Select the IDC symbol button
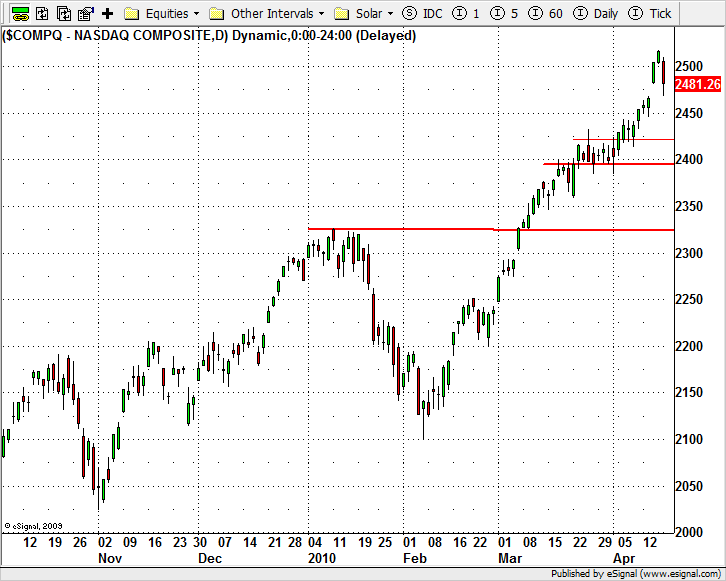The image size is (726, 581). [422, 13]
